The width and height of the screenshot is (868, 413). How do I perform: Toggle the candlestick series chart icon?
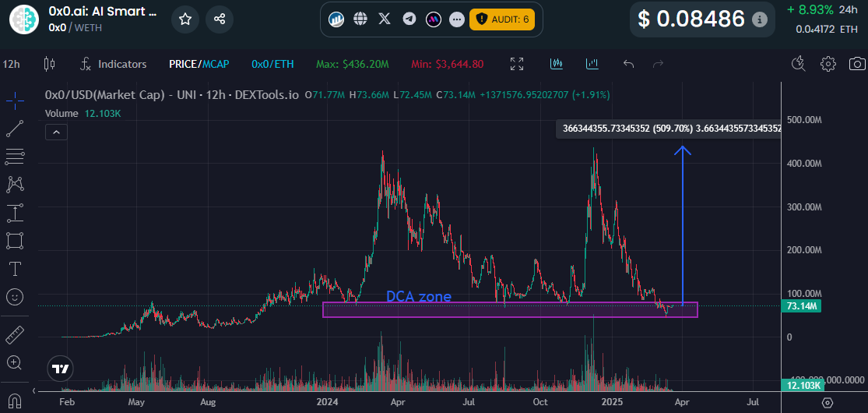click(557, 65)
